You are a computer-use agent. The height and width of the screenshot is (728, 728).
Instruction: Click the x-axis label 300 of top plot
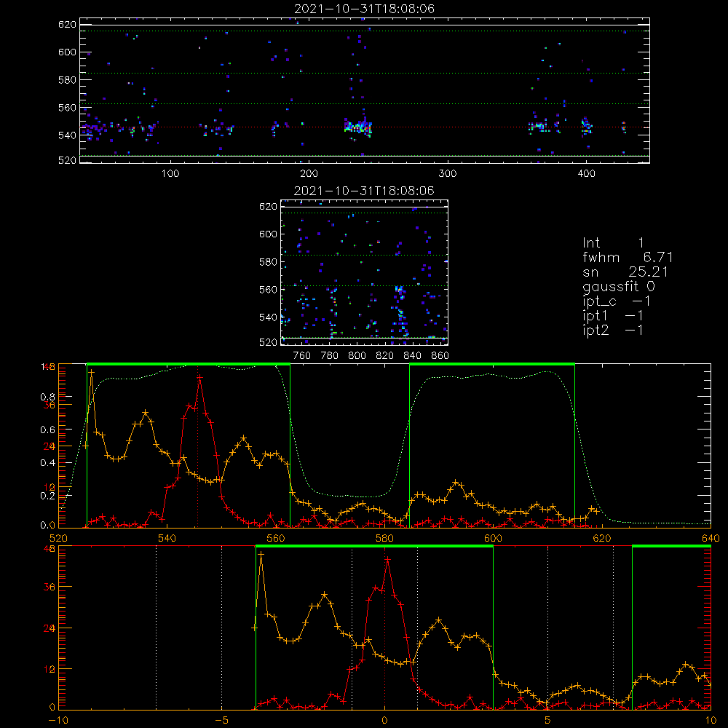tap(448, 174)
